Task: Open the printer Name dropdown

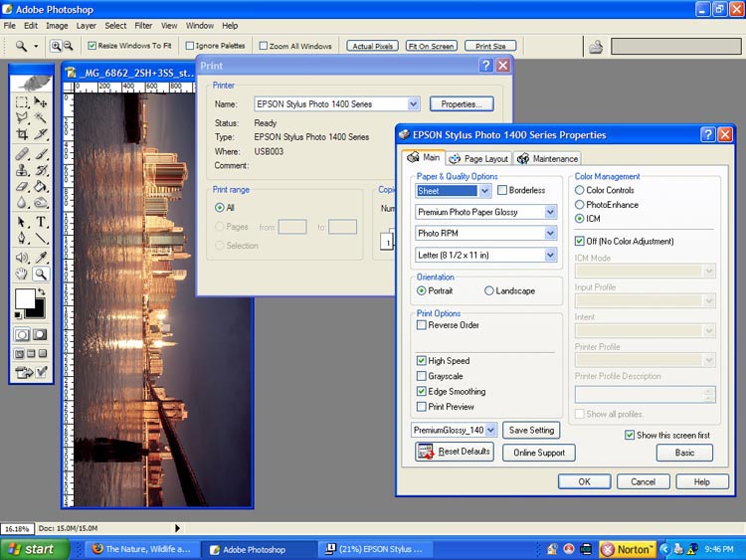Action: [413, 103]
